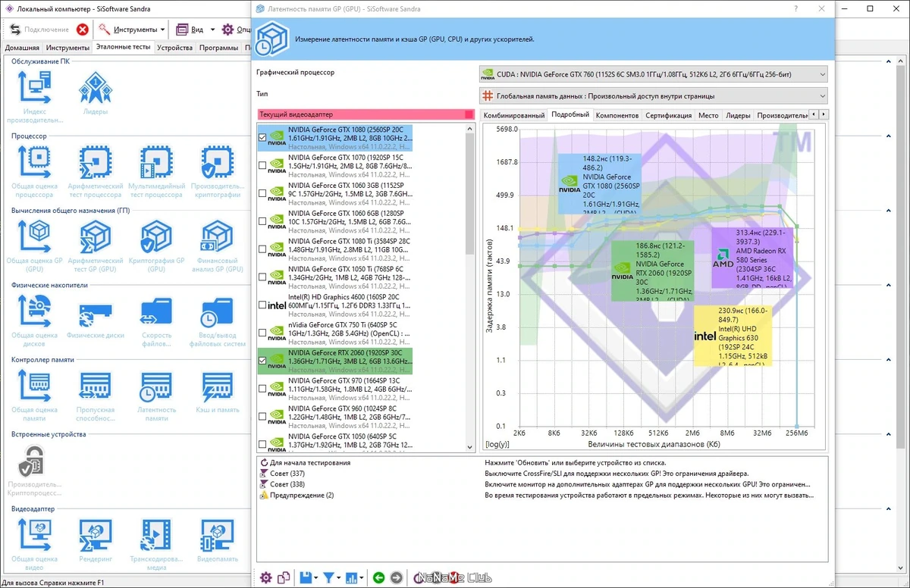This screenshot has width=910, height=588.
Task: Check the GeForce GTX 1060 3GB checkbox
Action: coord(262,194)
